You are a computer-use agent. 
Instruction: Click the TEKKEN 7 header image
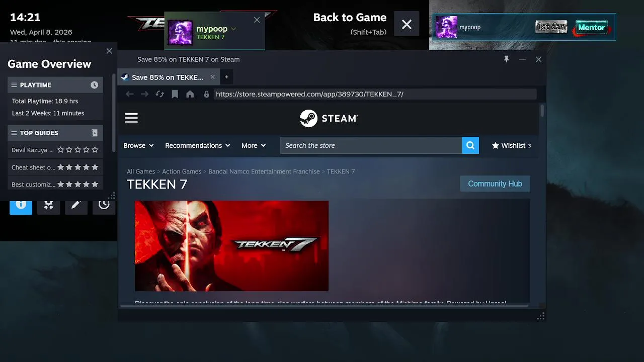click(231, 246)
